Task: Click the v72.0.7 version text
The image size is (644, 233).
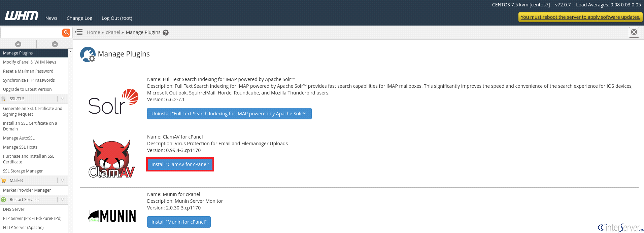Action: 563,5
